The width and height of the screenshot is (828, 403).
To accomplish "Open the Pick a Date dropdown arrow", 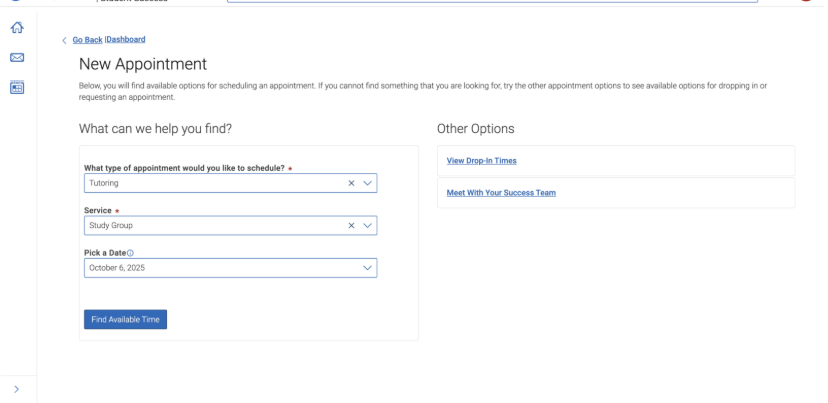I will pyautogui.click(x=368, y=268).
